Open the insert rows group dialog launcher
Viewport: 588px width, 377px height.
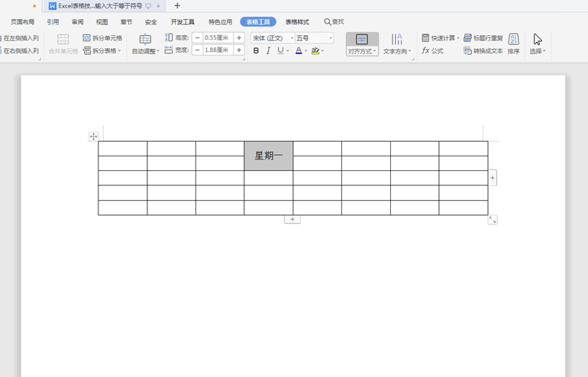point(40,60)
